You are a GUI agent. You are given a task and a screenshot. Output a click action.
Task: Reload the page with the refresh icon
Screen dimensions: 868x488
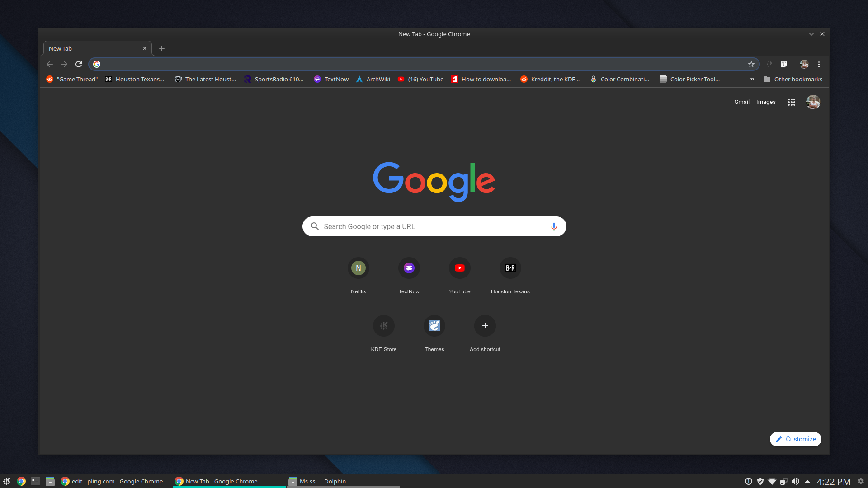click(79, 64)
